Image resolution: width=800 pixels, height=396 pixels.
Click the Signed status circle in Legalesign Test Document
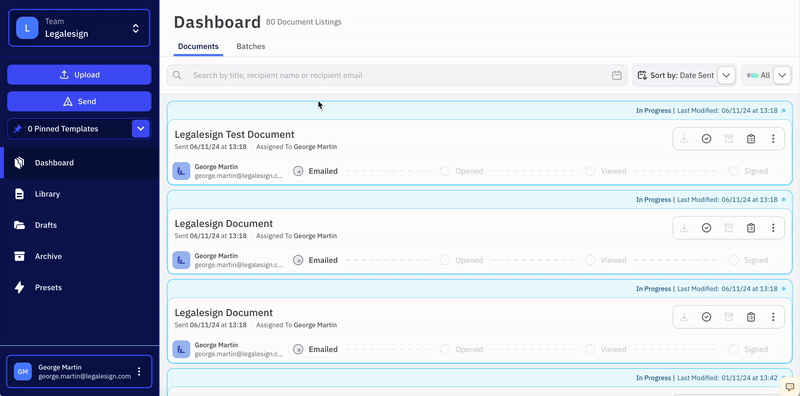(734, 171)
